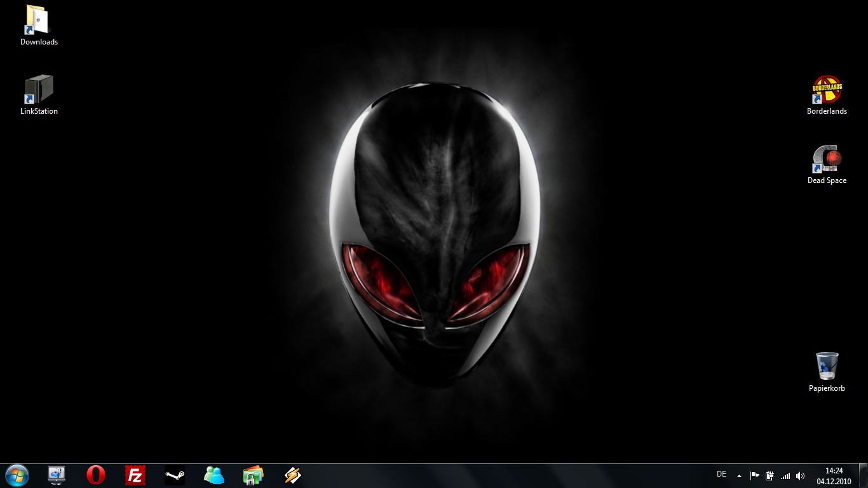Open Steam from the taskbar
The image size is (868, 488).
(x=175, y=475)
